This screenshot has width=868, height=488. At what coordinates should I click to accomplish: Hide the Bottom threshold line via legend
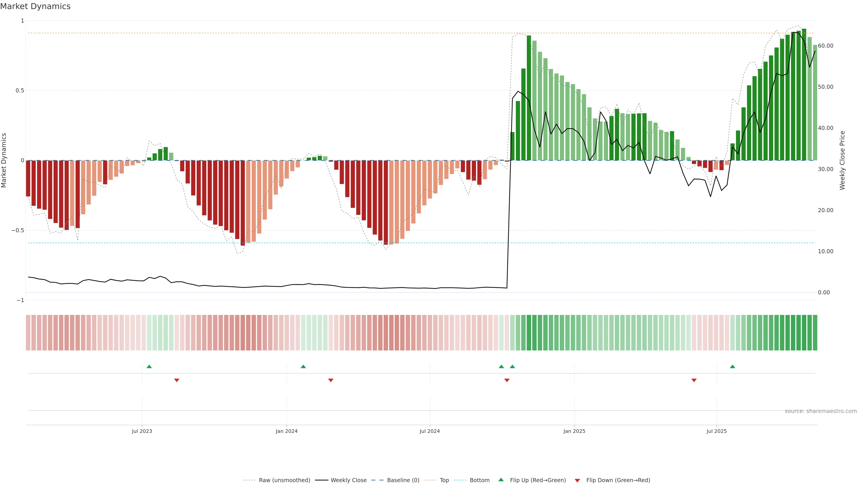pos(479,480)
